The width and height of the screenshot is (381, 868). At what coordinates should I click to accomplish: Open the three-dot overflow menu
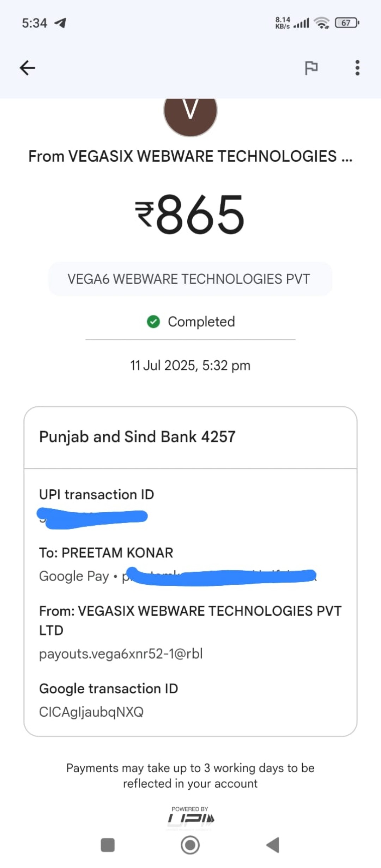pyautogui.click(x=357, y=68)
